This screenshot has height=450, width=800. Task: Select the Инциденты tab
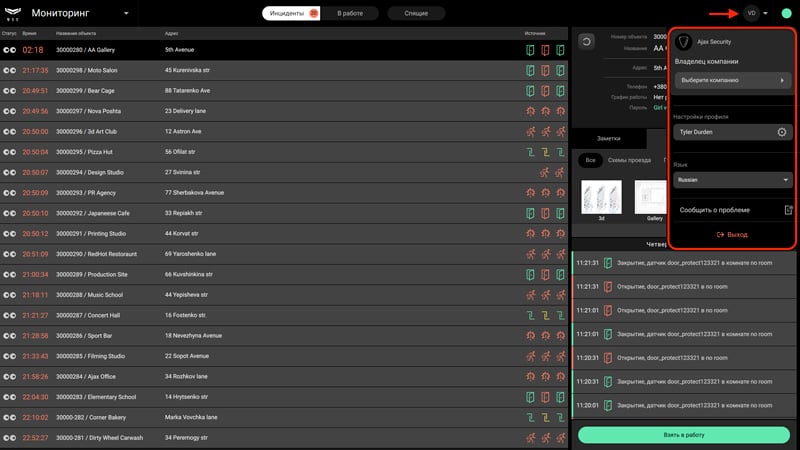[x=291, y=13]
